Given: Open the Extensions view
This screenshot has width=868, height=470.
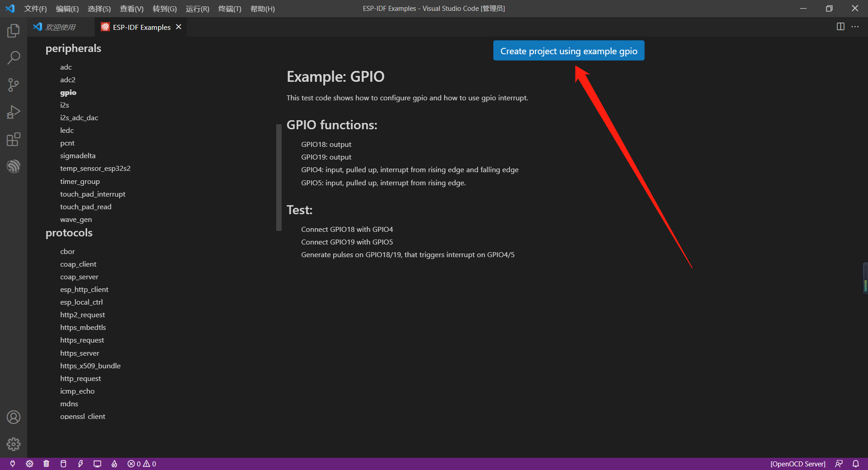Looking at the screenshot, I should (14, 139).
